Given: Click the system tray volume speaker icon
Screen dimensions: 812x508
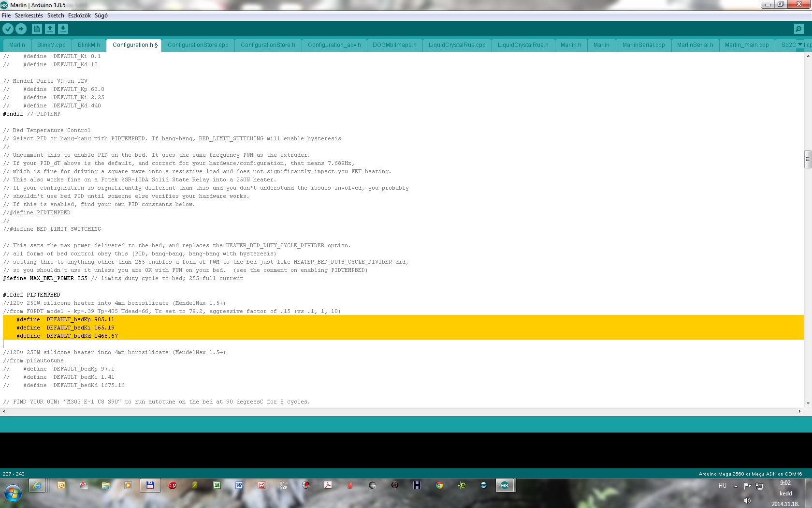Looking at the screenshot, I should coord(747,501).
